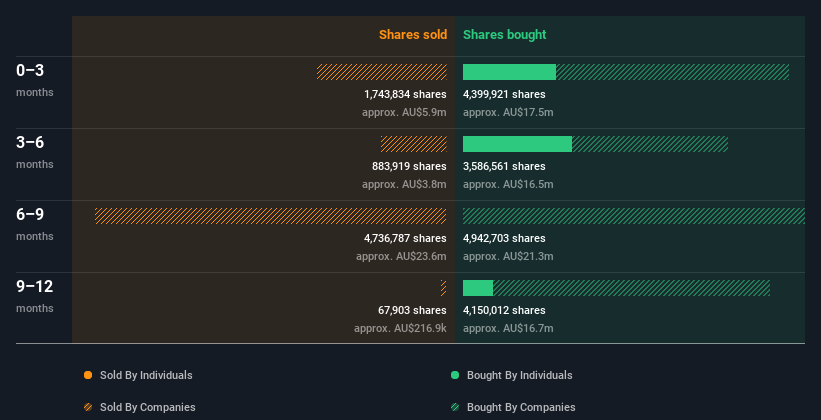
Task: Click the 883,919 shares value
Action: (x=409, y=166)
